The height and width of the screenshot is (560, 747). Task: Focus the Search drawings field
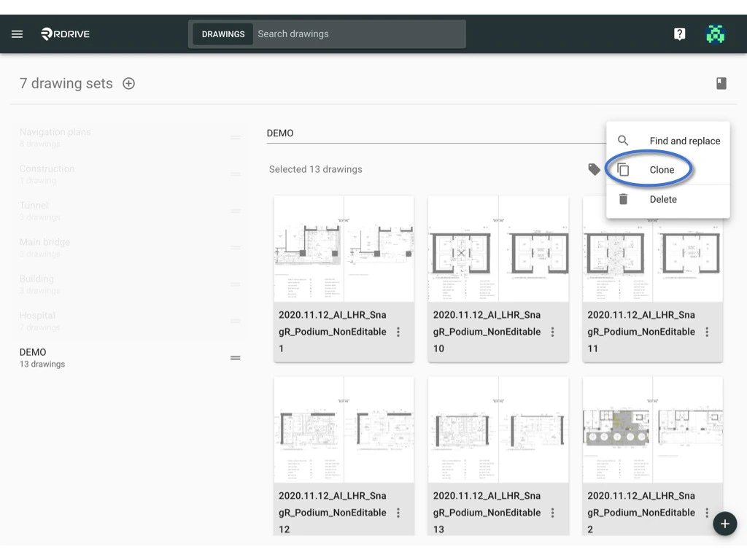pos(360,34)
